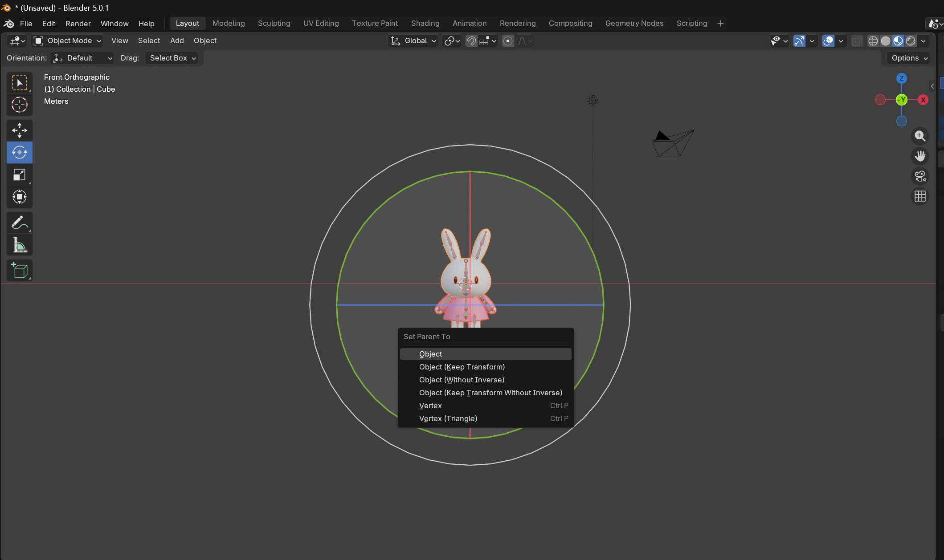Screen dimensions: 944x560
Task: Open Global transform orientation dropdown
Action: click(413, 41)
